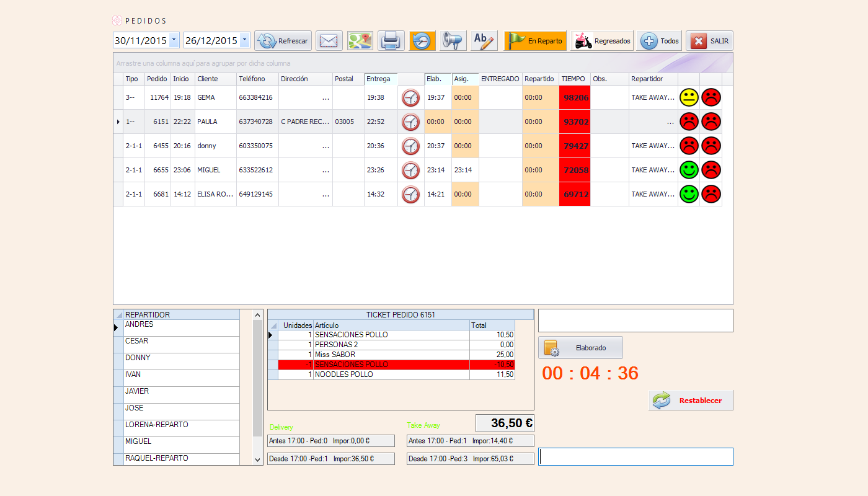Toggle the Todos filter

pos(659,41)
